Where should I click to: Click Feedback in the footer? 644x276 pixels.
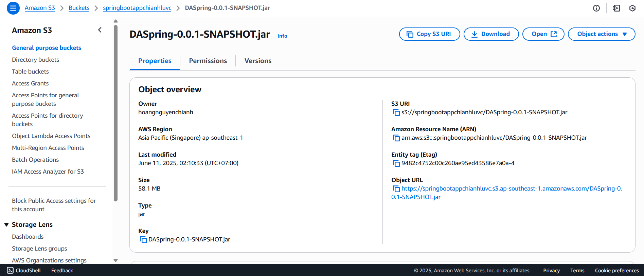coord(62,271)
